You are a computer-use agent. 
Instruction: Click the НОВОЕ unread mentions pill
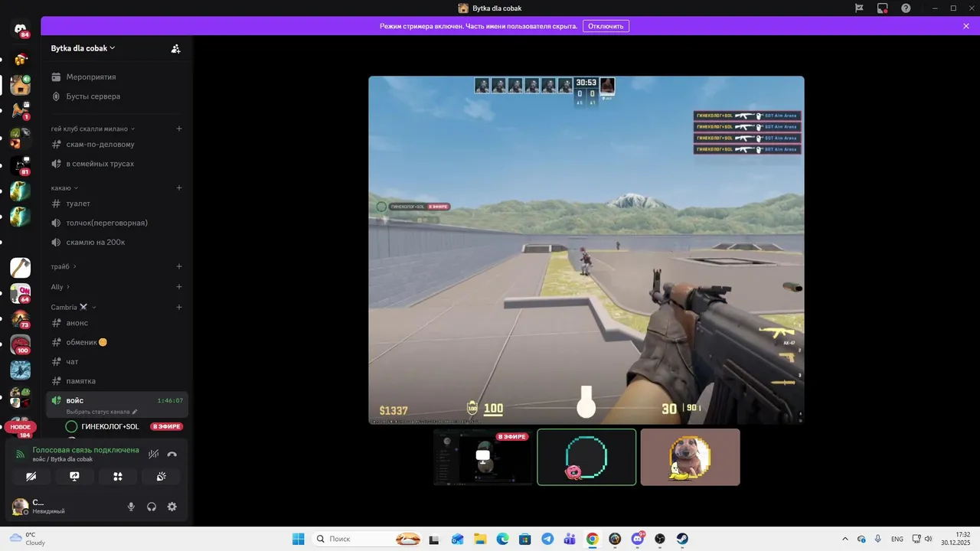tap(21, 427)
